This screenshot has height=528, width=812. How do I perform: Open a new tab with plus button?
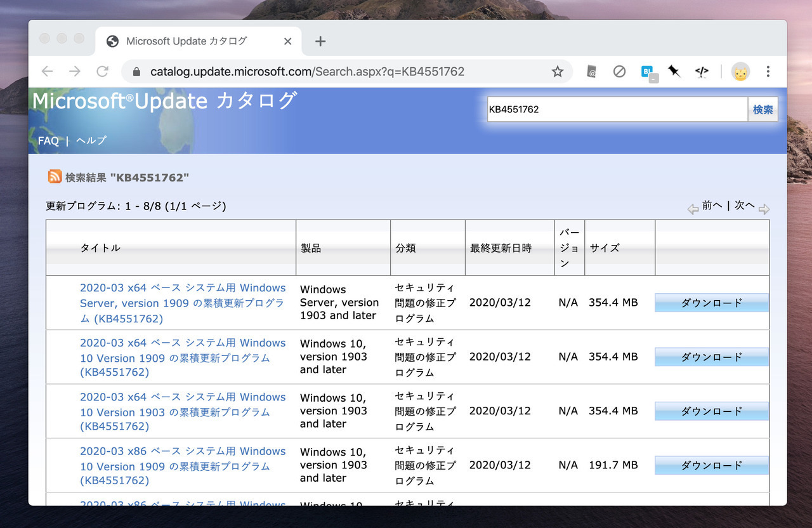tap(320, 41)
